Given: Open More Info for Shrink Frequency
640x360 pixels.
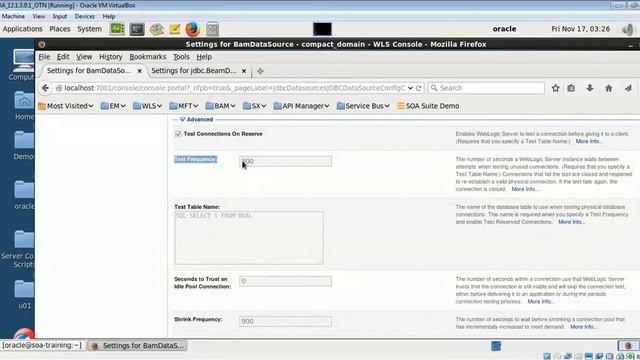Looking at the screenshot, I should point(584,327).
